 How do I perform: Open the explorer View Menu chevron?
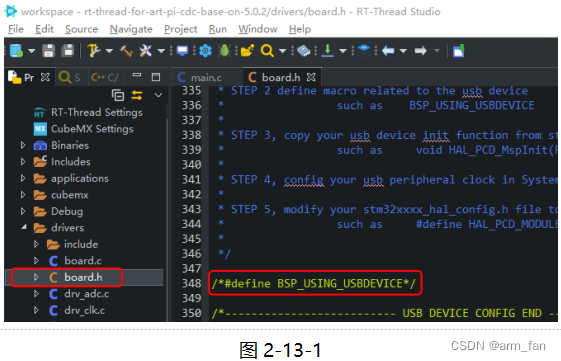point(158,95)
